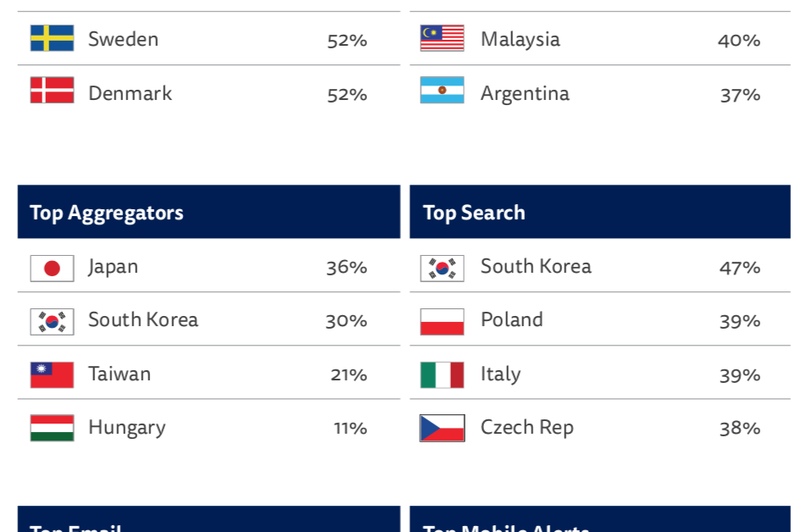Click the Japan 36% value
This screenshot has height=532, width=812.
[347, 268]
